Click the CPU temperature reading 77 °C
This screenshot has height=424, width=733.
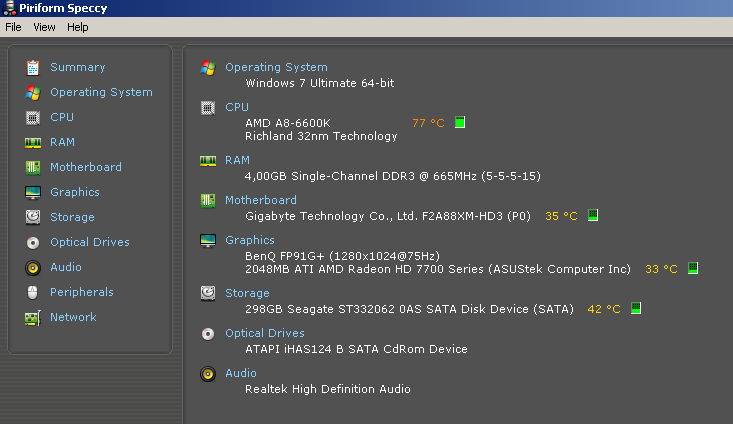[x=428, y=123]
